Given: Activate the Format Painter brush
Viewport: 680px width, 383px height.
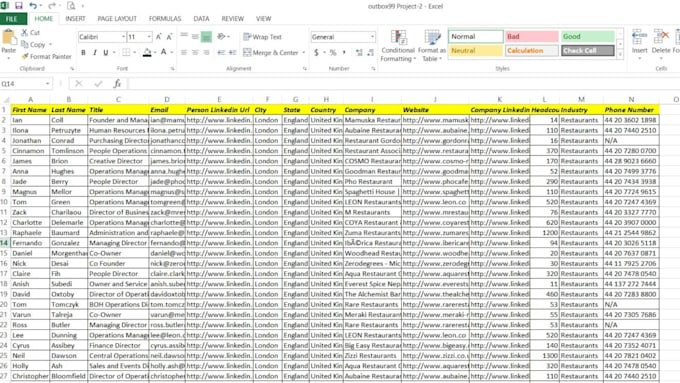Looking at the screenshot, I should click(x=25, y=56).
